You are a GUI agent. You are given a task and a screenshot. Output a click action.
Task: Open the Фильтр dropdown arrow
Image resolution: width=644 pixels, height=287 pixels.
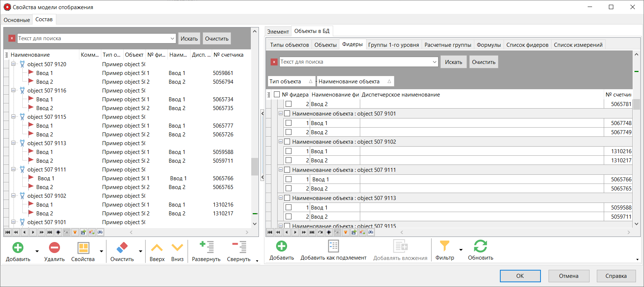(461, 250)
